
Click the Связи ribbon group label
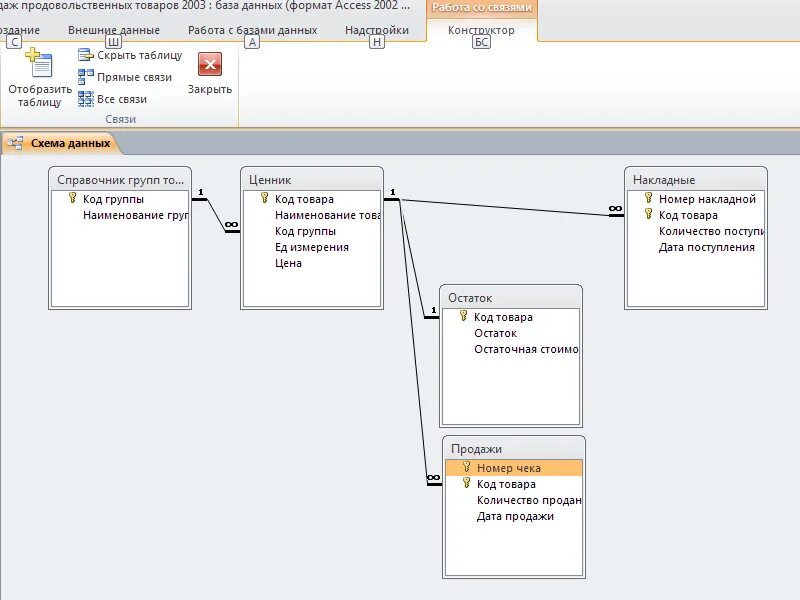pos(120,119)
